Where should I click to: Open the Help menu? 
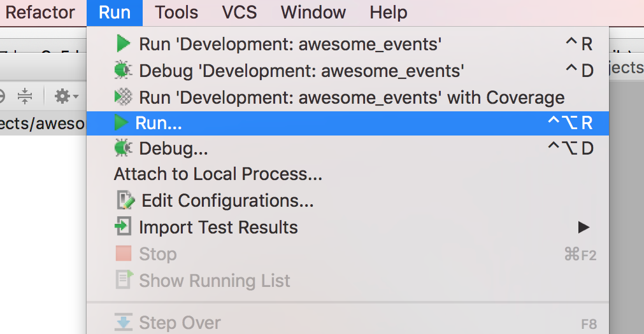[x=388, y=12]
